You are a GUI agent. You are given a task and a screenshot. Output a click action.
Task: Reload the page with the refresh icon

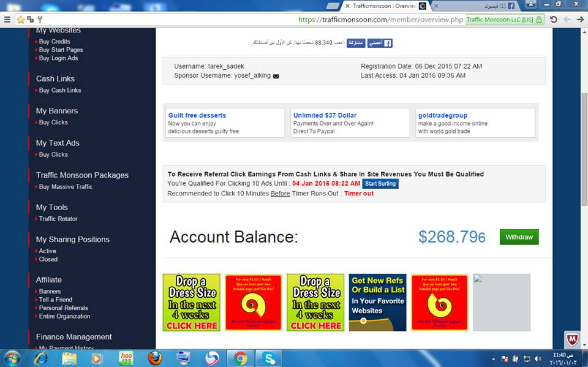coord(554,20)
